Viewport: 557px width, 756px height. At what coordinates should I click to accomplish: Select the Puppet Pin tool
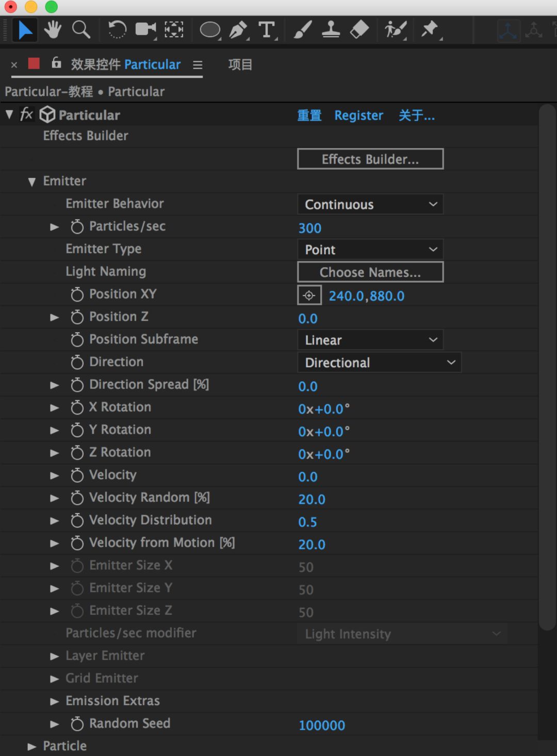(x=430, y=29)
